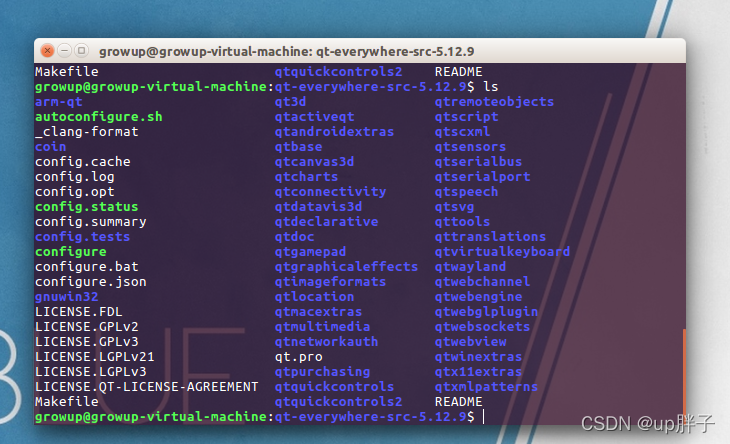Click qtgamepad directory name

tap(311, 251)
